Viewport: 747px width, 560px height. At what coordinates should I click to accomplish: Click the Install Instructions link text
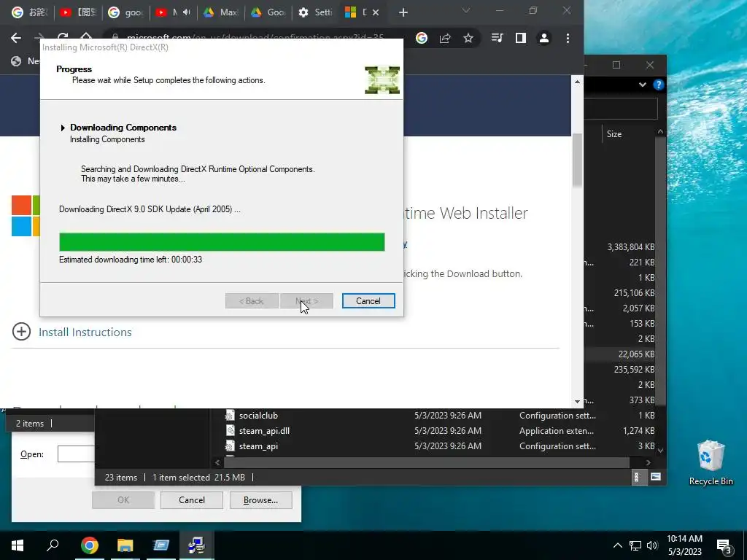coord(85,332)
